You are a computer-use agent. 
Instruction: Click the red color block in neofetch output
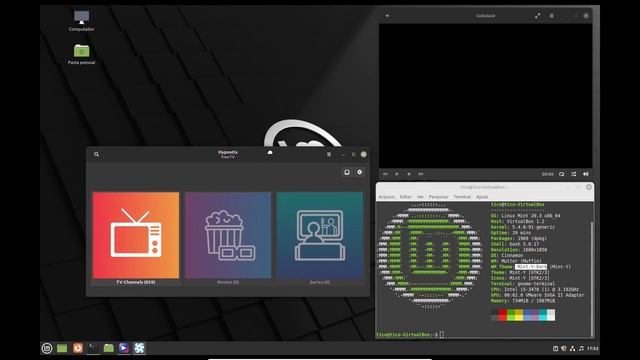(502, 315)
